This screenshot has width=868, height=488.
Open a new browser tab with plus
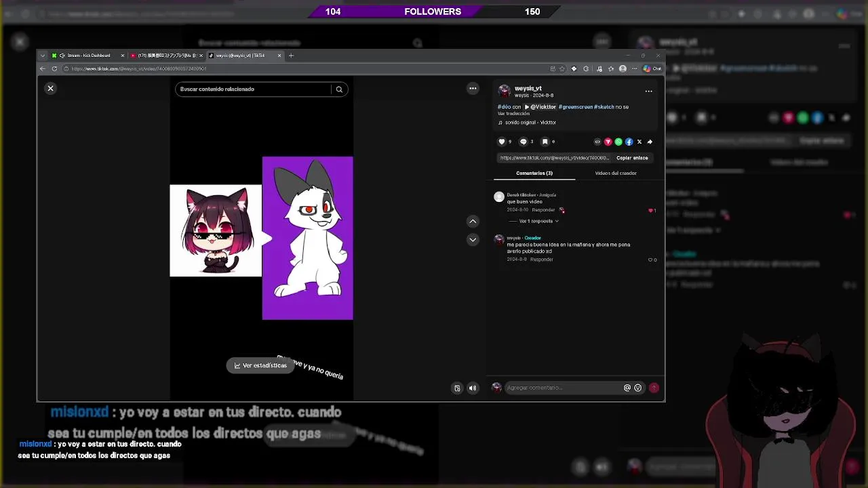(x=291, y=56)
